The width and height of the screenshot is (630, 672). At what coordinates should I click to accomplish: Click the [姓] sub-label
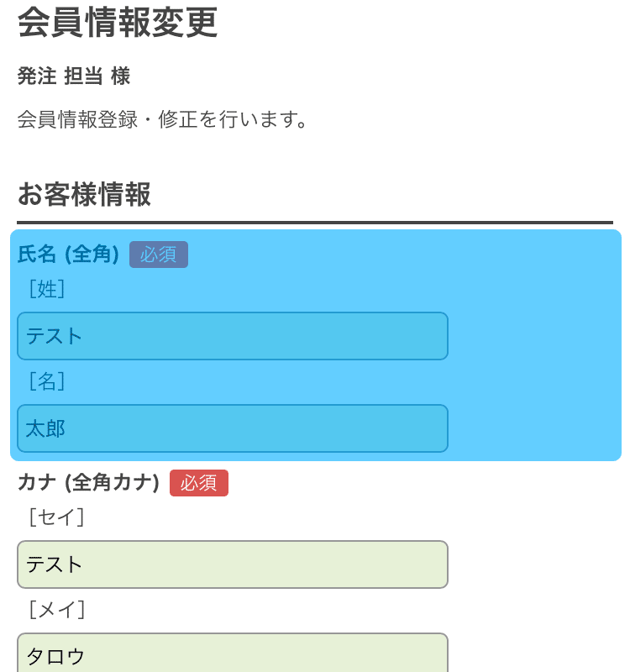click(x=46, y=290)
